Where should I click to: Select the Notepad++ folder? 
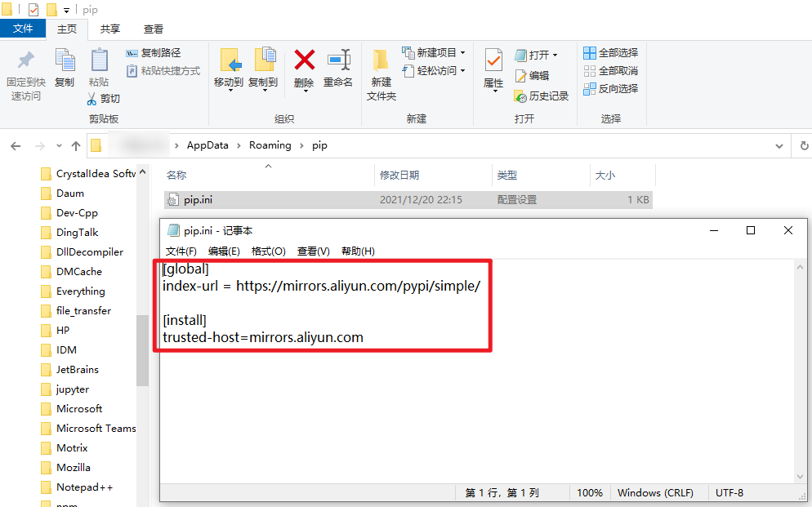pos(77,487)
